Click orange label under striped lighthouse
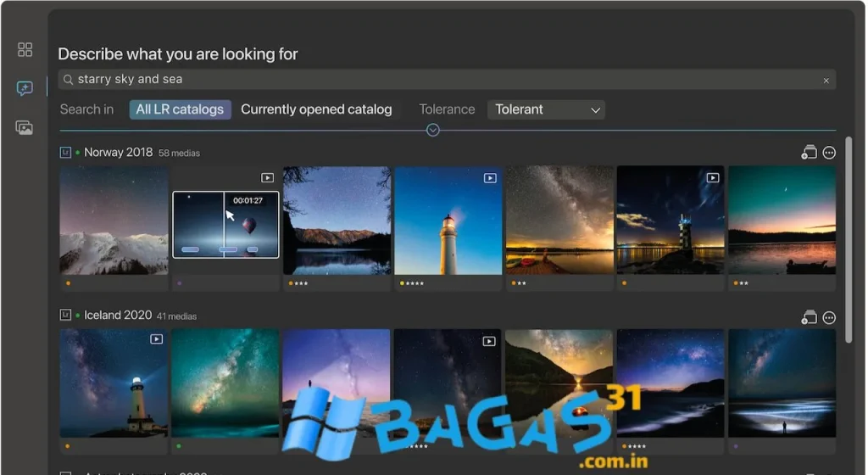 click(x=625, y=283)
